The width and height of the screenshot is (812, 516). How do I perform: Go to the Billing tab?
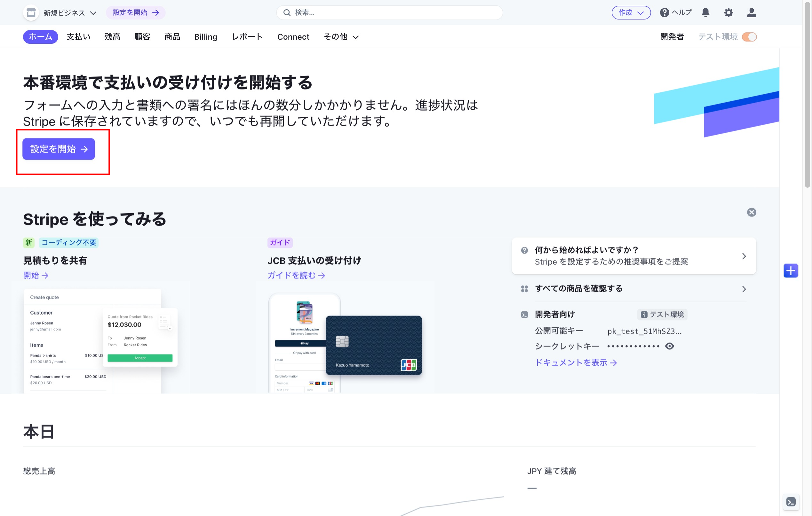pos(205,37)
